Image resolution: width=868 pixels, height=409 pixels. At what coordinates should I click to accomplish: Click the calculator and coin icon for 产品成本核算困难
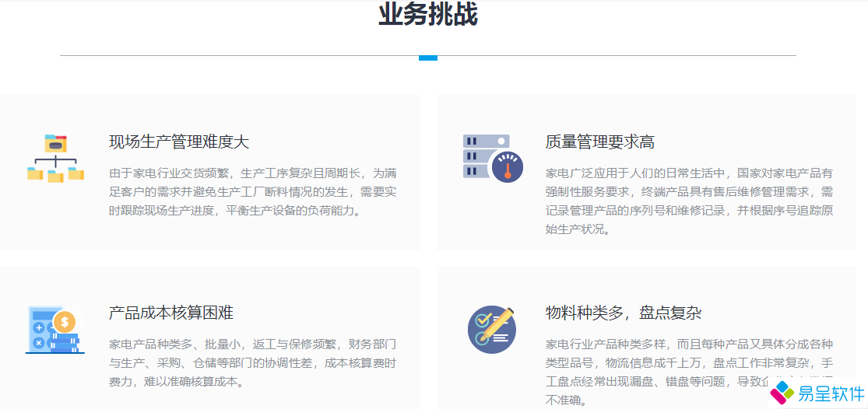coord(55,330)
